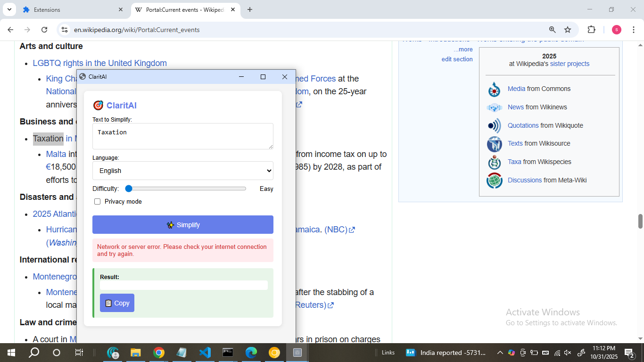Toggle the Privacy mode checkbox
This screenshot has height=362, width=644.
click(x=98, y=202)
